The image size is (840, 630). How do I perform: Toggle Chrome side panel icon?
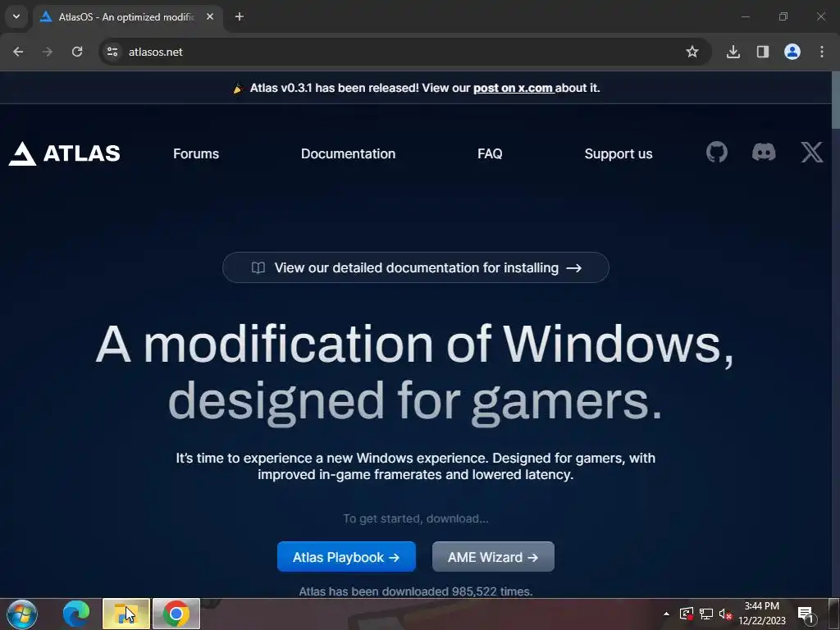(763, 52)
